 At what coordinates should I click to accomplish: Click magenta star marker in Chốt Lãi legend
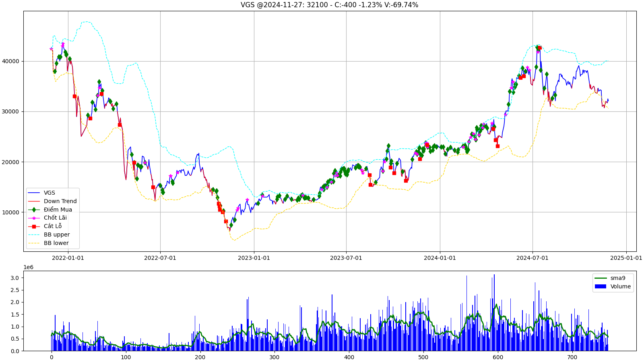click(34, 218)
